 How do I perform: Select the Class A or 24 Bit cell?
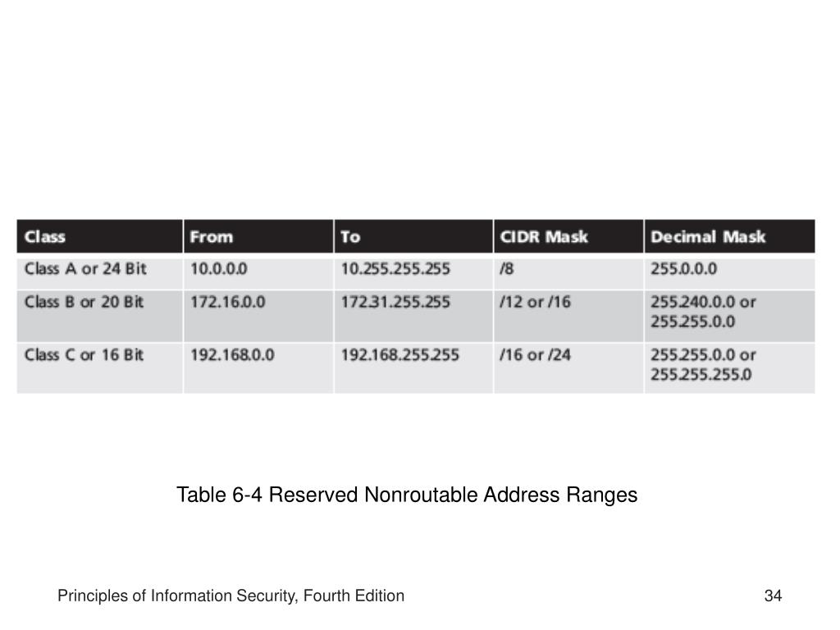tap(99, 272)
